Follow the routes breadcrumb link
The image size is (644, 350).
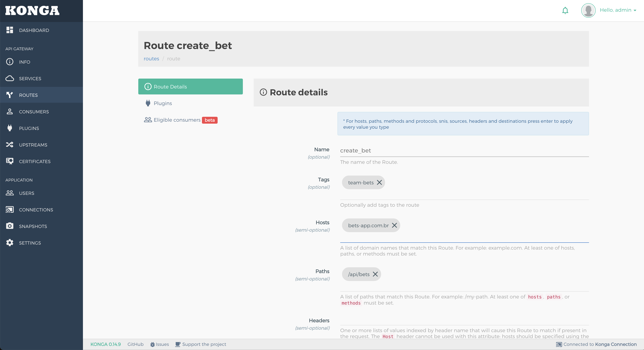pyautogui.click(x=151, y=59)
